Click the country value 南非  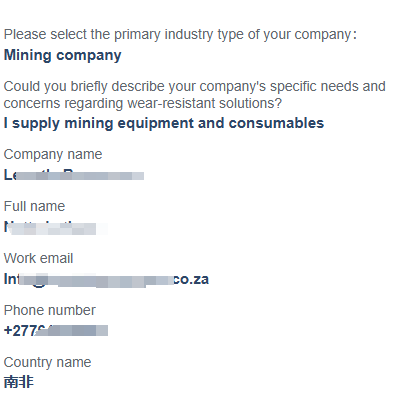[x=19, y=382]
